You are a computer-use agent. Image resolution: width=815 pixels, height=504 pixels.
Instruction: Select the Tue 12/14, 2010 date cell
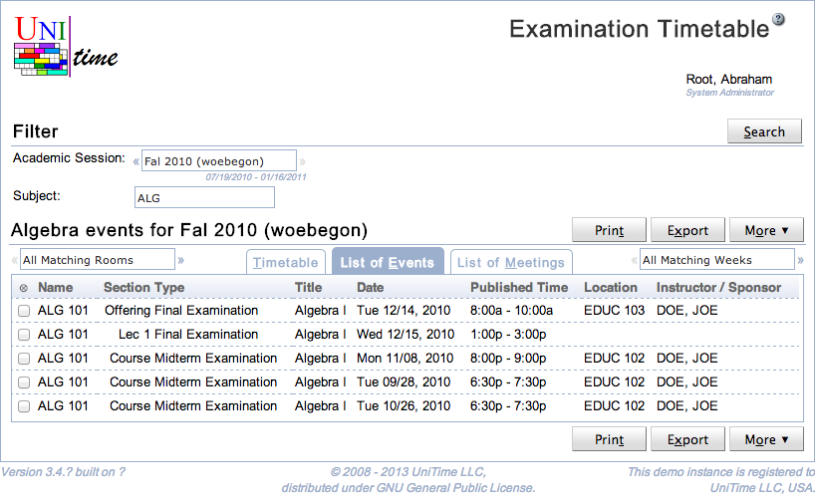pyautogui.click(x=404, y=310)
